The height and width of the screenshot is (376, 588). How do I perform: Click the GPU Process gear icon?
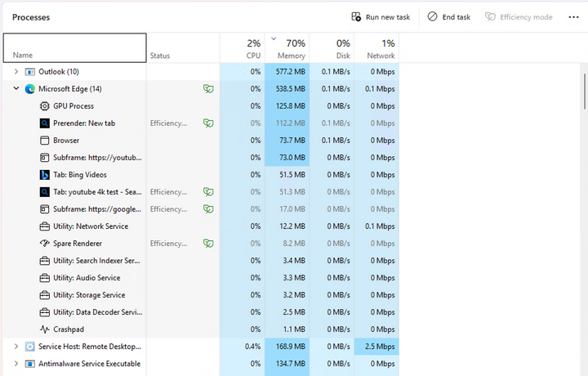(46, 106)
